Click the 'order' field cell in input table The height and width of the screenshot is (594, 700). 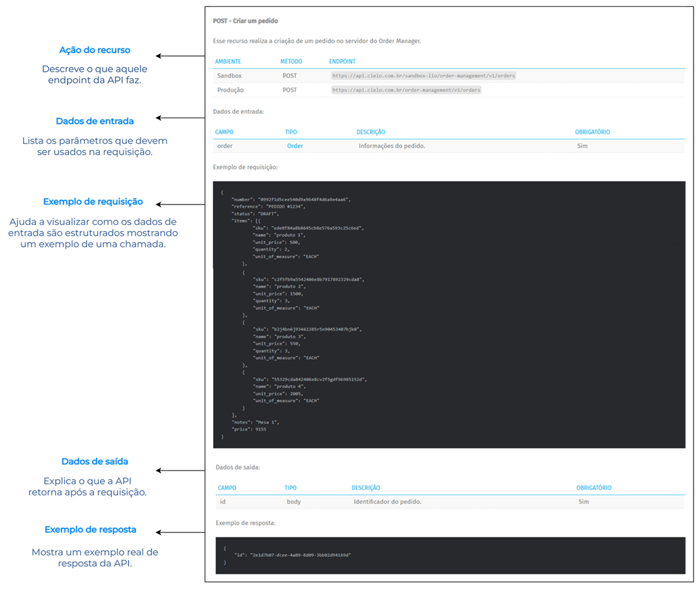coord(224,146)
